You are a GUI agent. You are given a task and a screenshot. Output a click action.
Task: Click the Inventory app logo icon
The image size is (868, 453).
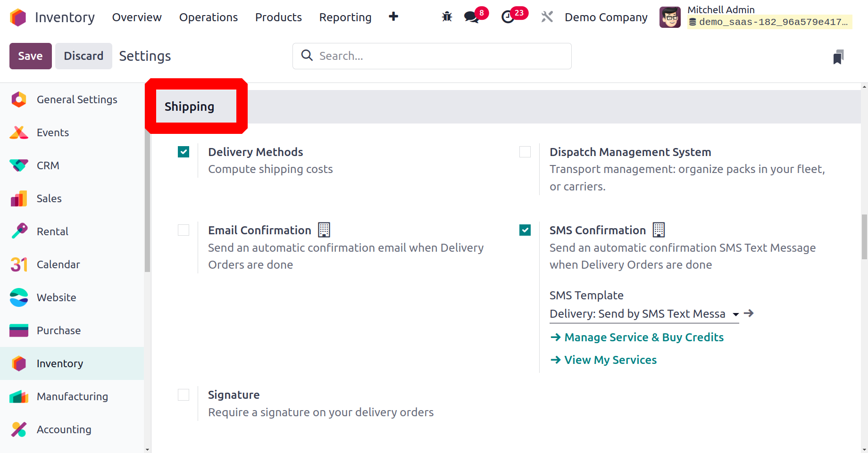click(18, 17)
